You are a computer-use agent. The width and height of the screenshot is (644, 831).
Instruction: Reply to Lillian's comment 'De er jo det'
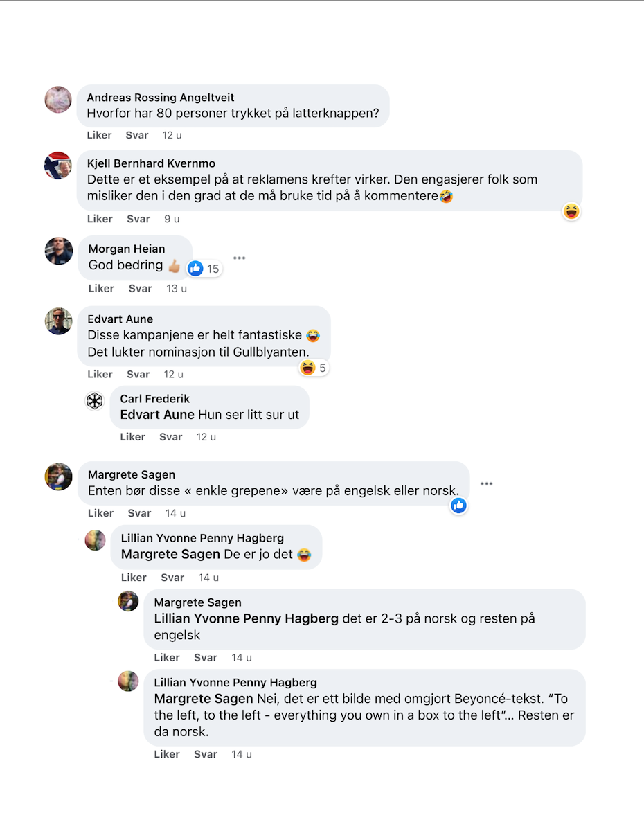[x=172, y=578]
